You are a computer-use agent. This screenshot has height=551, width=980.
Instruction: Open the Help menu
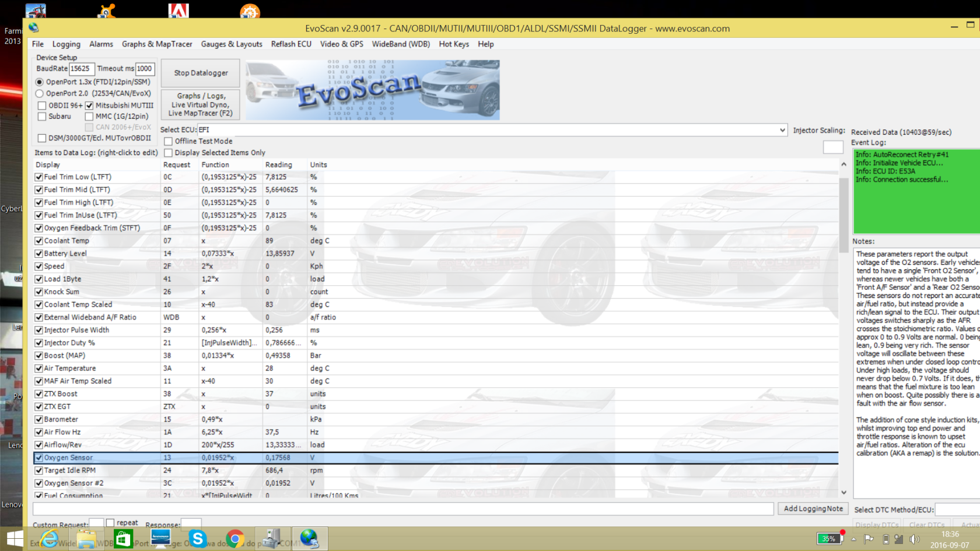pos(486,44)
